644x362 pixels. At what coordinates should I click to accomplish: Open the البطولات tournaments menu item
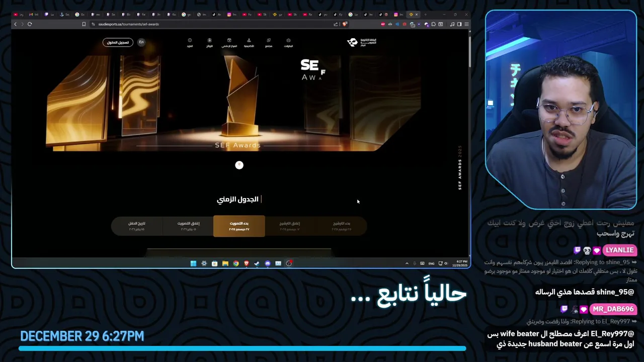(288, 43)
